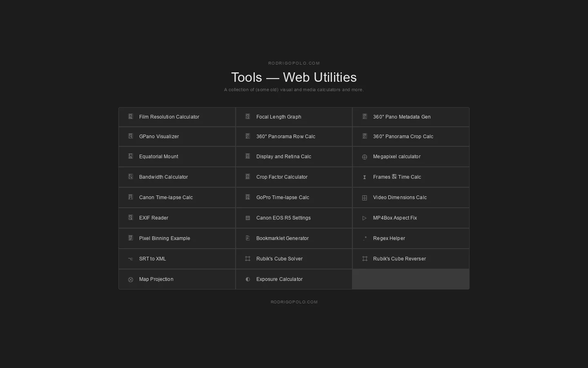Open the 360° Panorama Row Calc link

[x=294, y=137]
